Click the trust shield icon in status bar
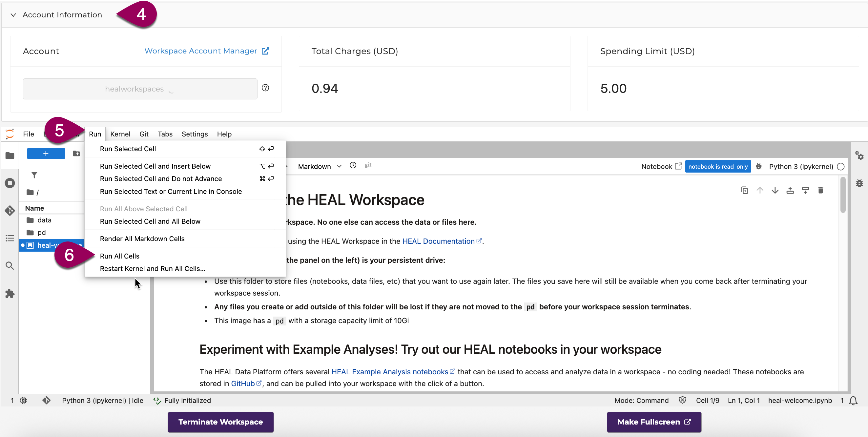 [682, 400]
